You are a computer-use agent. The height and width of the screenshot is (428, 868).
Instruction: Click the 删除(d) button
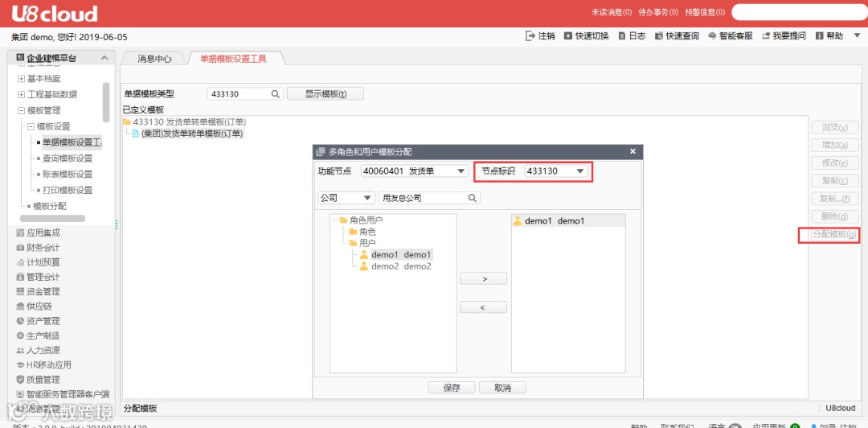coord(835,216)
